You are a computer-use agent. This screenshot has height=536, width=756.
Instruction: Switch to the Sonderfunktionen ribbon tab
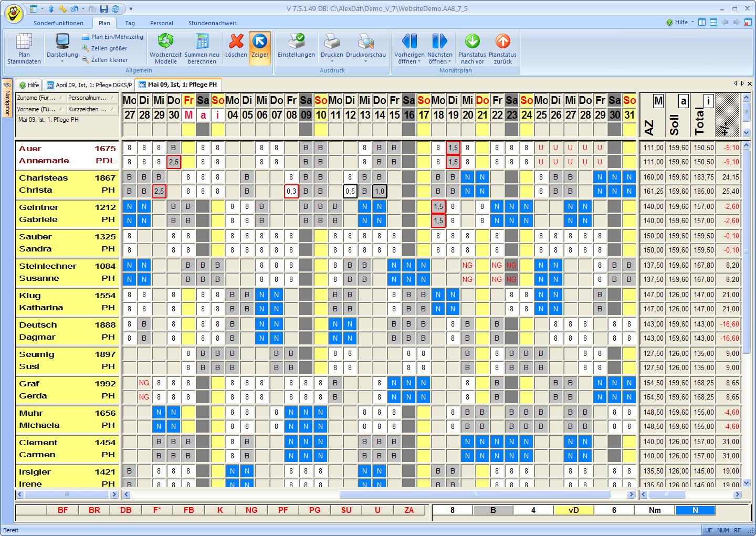pyautogui.click(x=58, y=23)
